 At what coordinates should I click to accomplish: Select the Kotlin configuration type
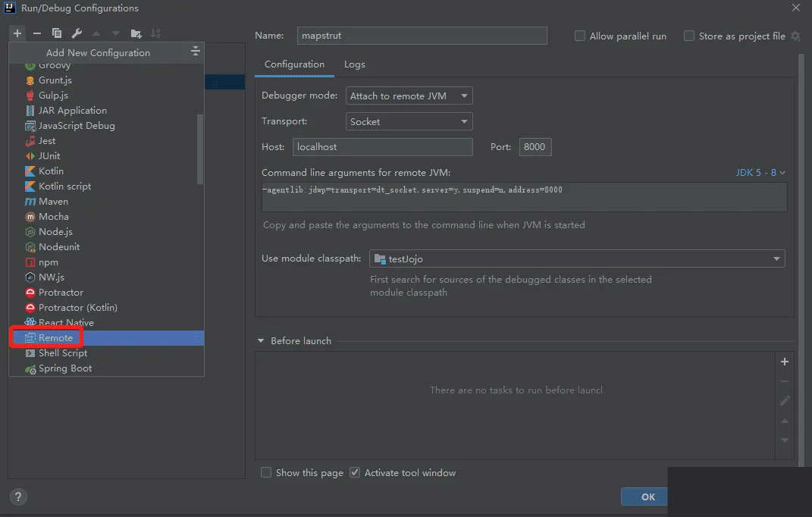pos(106,171)
